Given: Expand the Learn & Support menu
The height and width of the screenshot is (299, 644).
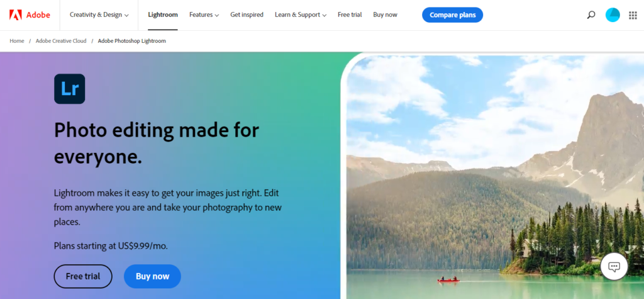Looking at the screenshot, I should coord(301,15).
